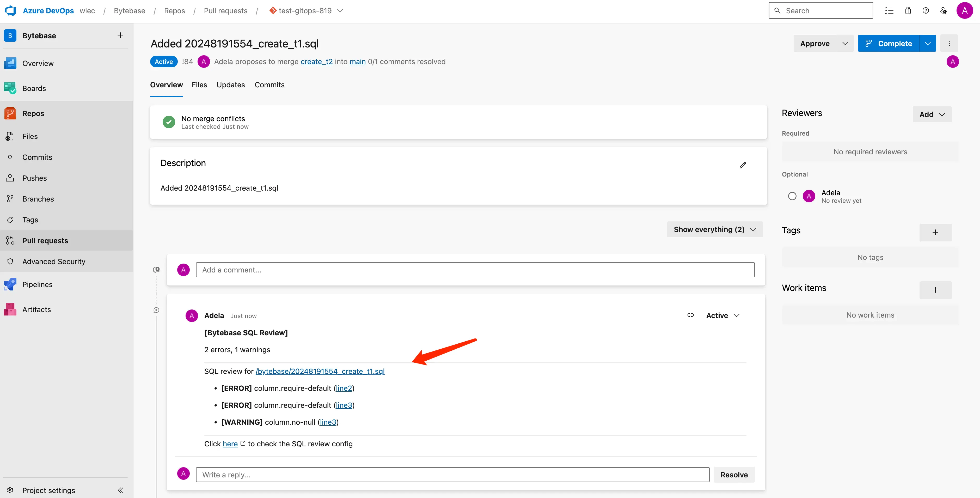Select Boards in the sidebar
980x498 pixels.
35,88
